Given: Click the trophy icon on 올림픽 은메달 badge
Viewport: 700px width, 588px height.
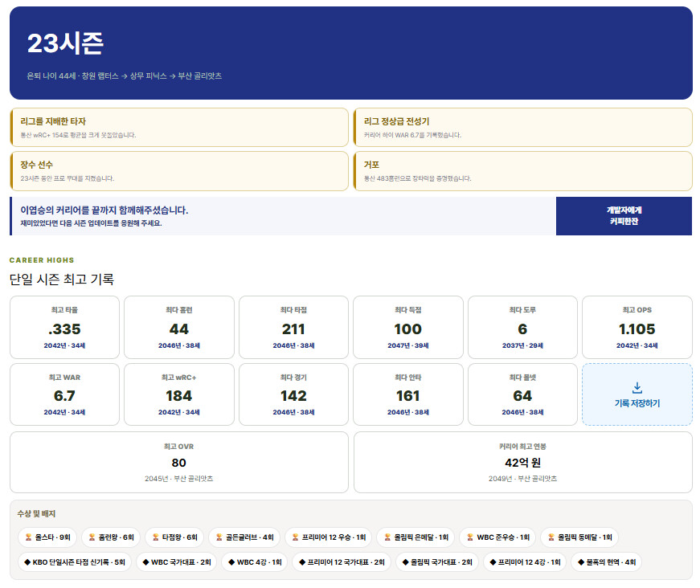Looking at the screenshot, I should pos(387,537).
